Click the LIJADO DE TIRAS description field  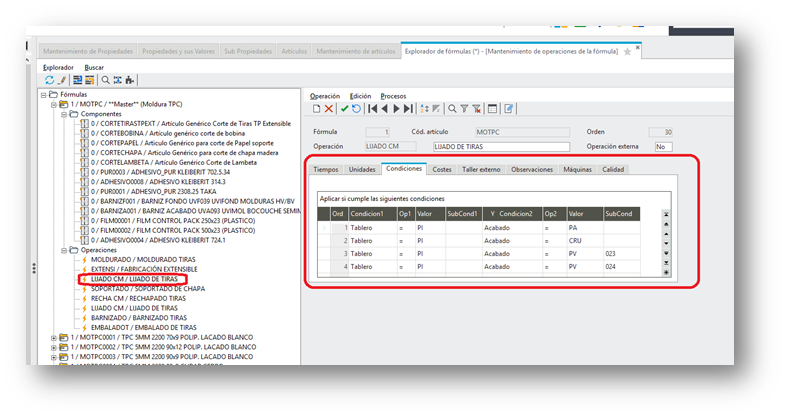click(501, 147)
